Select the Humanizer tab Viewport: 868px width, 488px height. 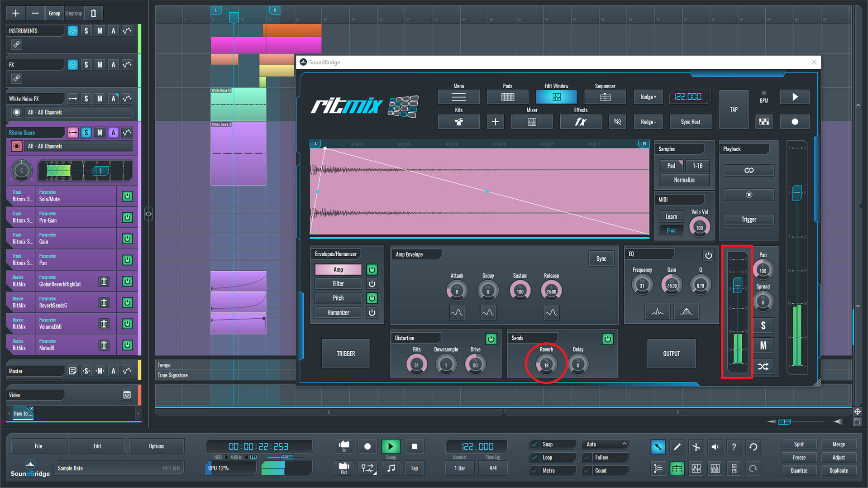pyautogui.click(x=338, y=312)
